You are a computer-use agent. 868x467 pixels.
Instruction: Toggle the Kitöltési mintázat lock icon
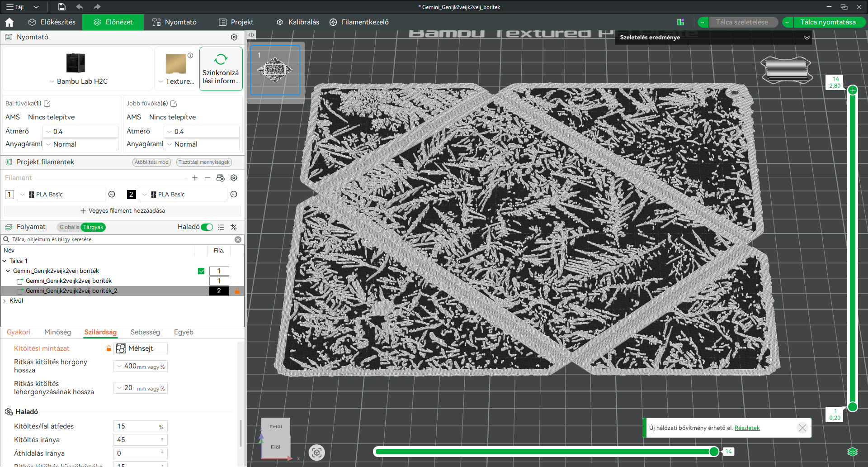click(108, 348)
